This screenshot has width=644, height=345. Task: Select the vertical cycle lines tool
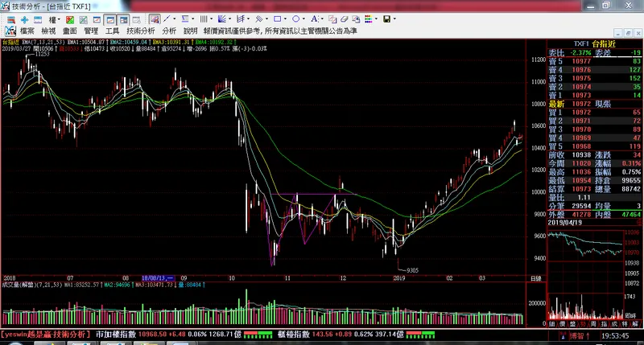pos(204,18)
